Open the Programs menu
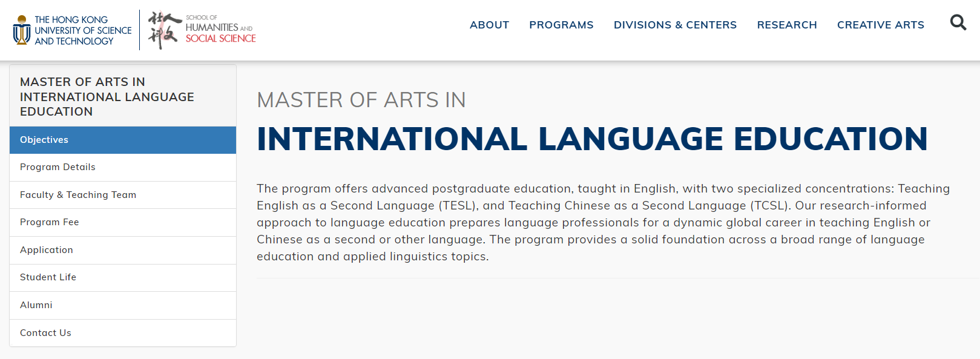 (x=561, y=25)
